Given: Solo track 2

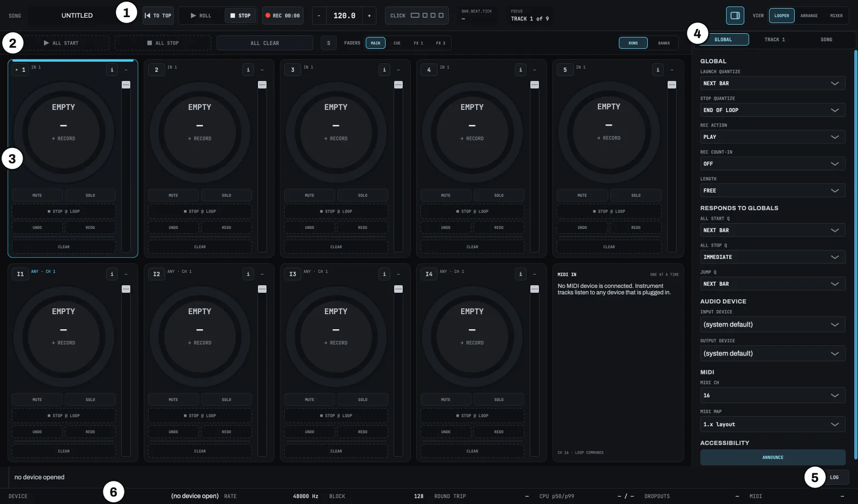Looking at the screenshot, I should coord(226,195).
